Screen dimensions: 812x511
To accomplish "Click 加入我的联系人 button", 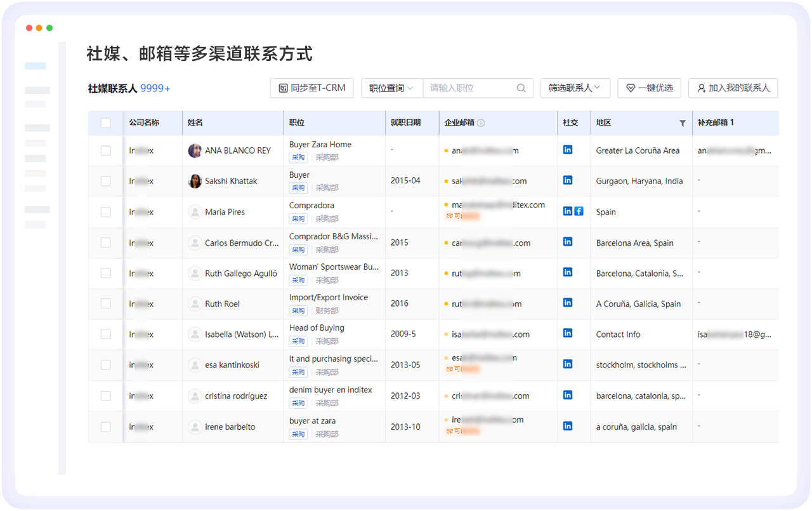I will 733,88.
